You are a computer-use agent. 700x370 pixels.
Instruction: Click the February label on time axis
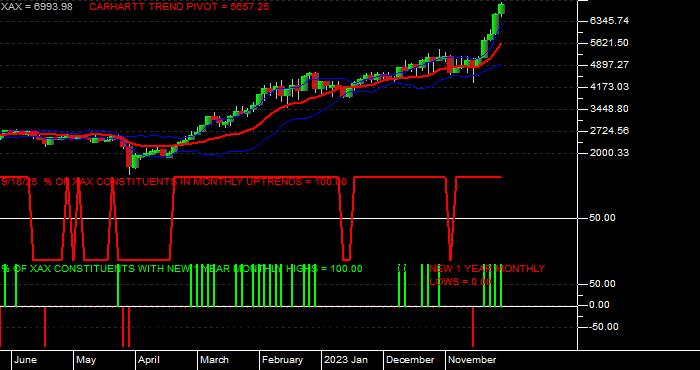(282, 360)
